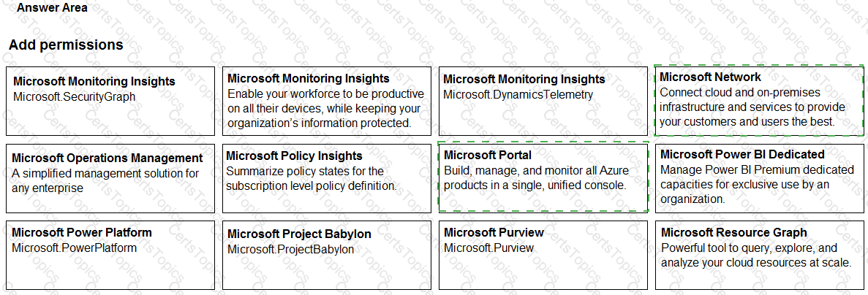This screenshot has width=868, height=295.
Task: Click the 'Build, manage, and monitor' description
Action: coord(537,178)
